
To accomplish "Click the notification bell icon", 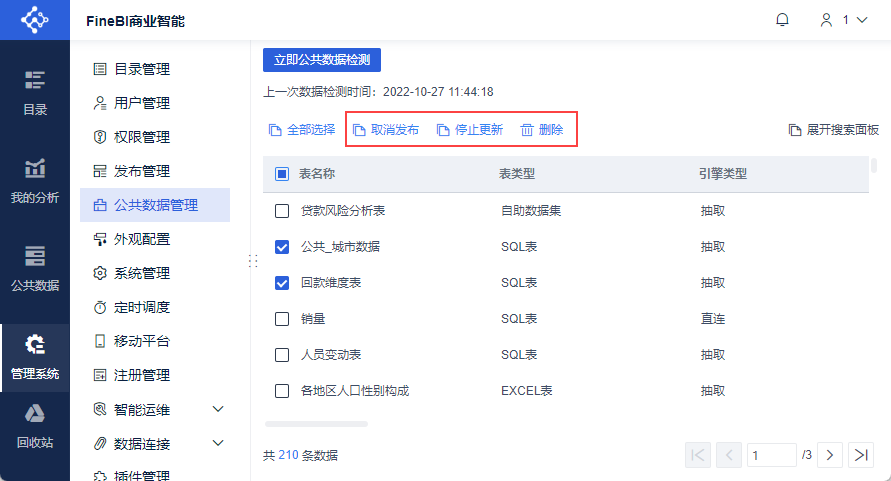I will (782, 20).
